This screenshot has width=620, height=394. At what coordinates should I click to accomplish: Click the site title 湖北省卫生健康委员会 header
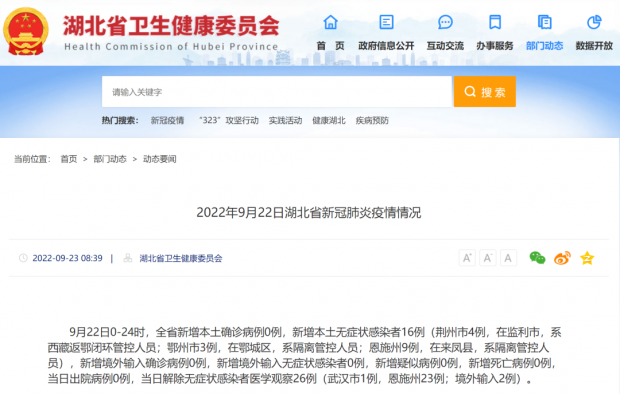tap(171, 26)
